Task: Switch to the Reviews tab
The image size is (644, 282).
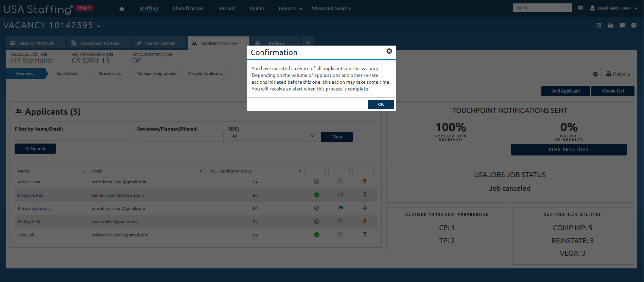Action: point(276,43)
